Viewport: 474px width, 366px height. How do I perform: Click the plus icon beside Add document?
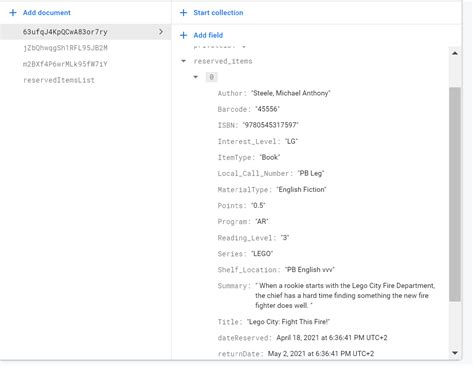coord(13,13)
